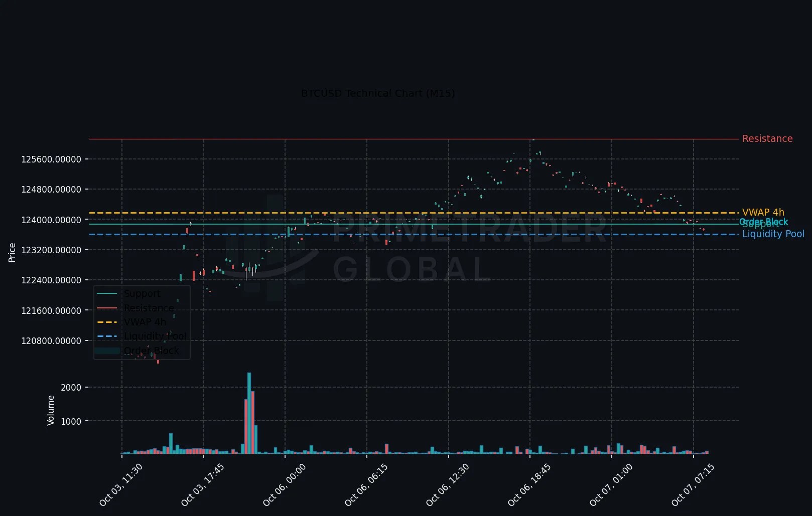Click the teal Support line sample in the legend

pyautogui.click(x=107, y=294)
